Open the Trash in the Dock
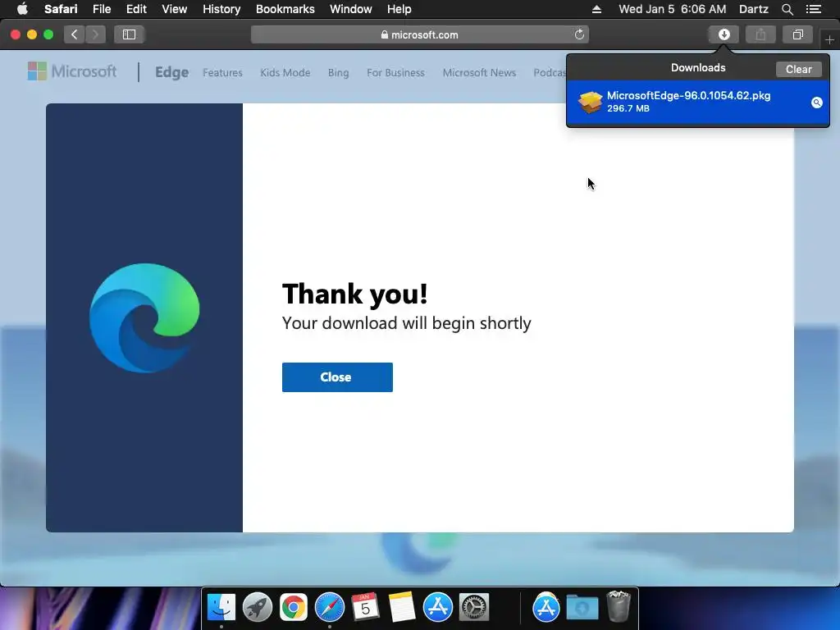The height and width of the screenshot is (630, 840). [619, 606]
